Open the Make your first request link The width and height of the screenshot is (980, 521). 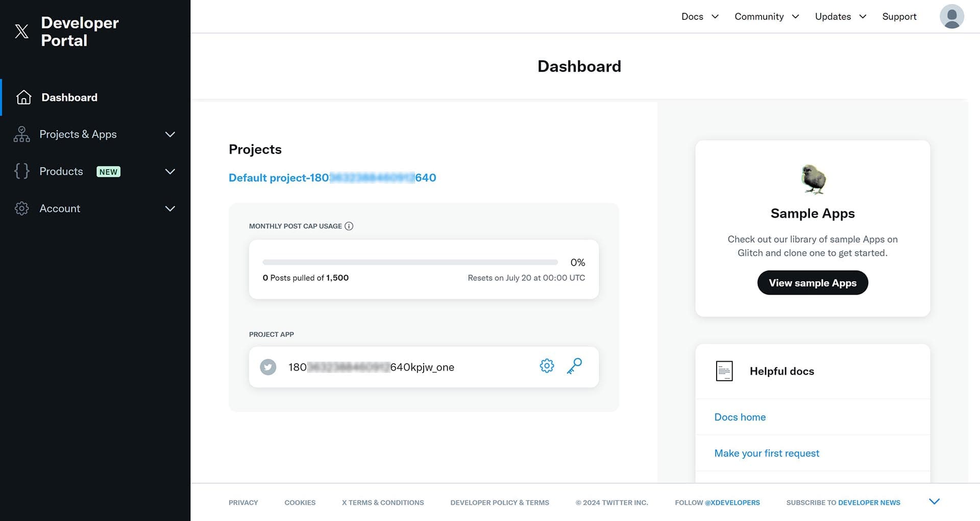click(x=767, y=453)
